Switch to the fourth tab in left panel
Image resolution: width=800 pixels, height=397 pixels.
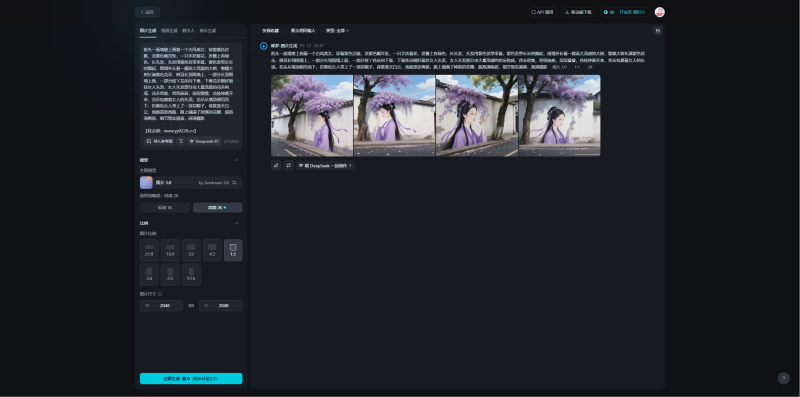pos(208,31)
